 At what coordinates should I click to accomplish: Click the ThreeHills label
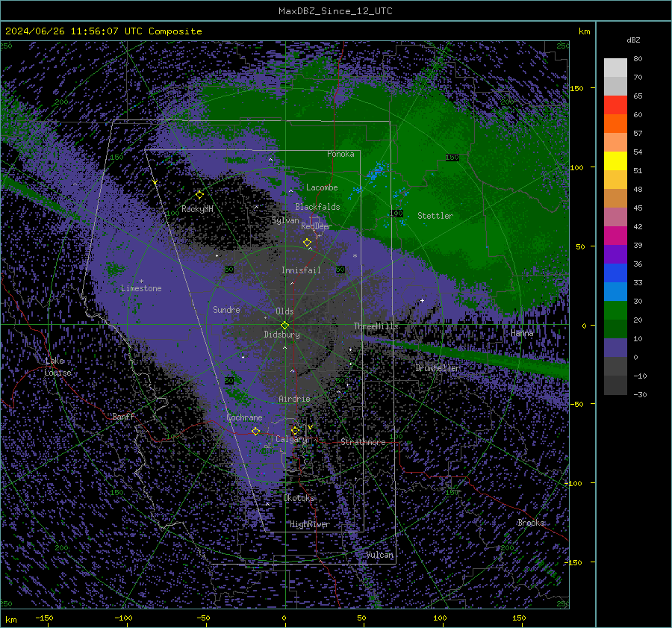click(x=376, y=326)
